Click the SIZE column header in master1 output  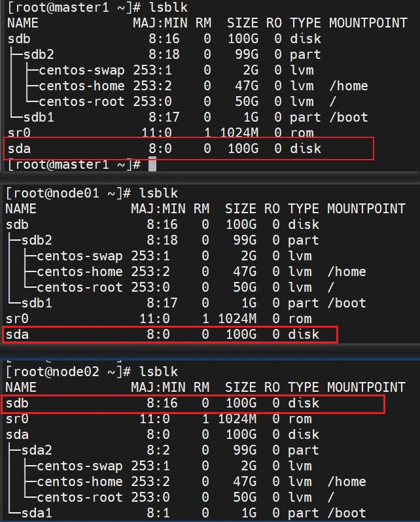pos(242,23)
